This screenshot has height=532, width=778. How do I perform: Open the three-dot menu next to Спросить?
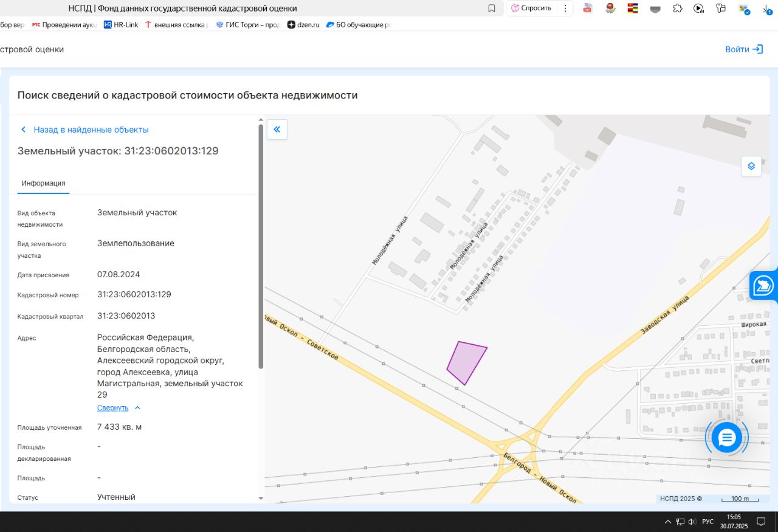click(565, 9)
